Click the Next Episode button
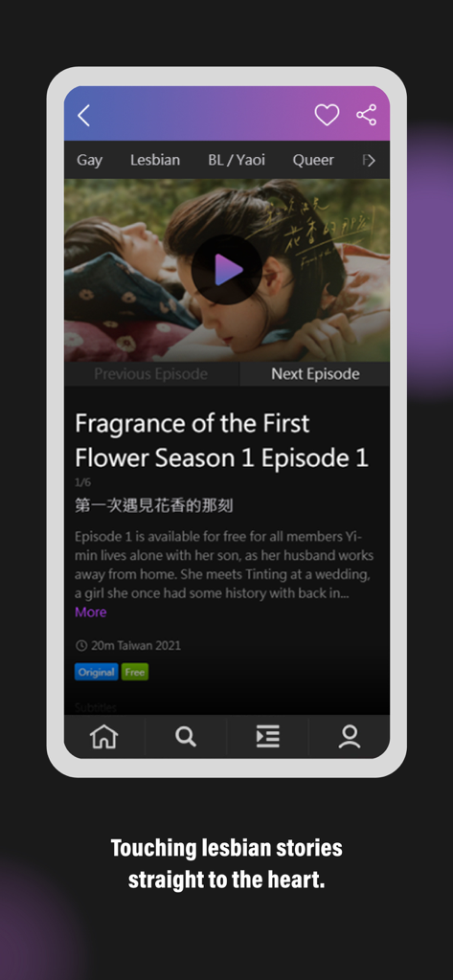This screenshot has width=453, height=980. click(315, 374)
